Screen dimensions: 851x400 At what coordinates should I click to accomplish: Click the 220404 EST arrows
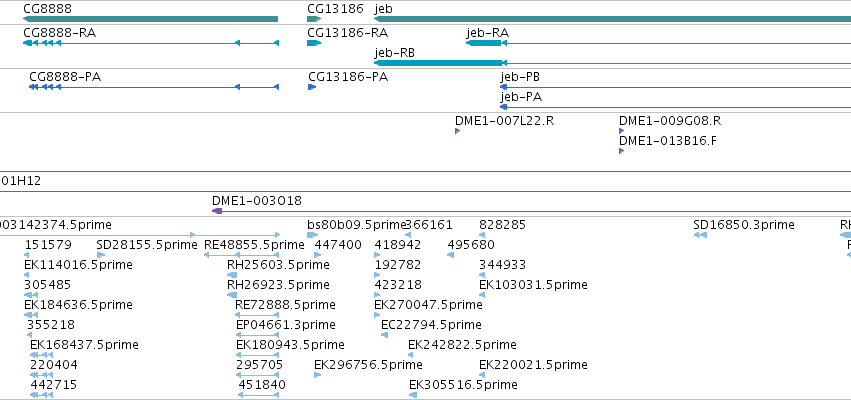(x=42, y=375)
